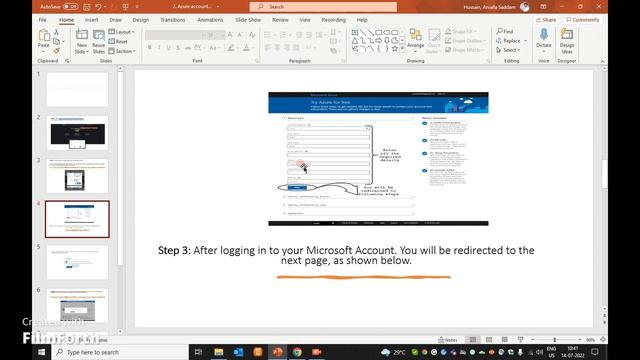Click the Share button

546,20
